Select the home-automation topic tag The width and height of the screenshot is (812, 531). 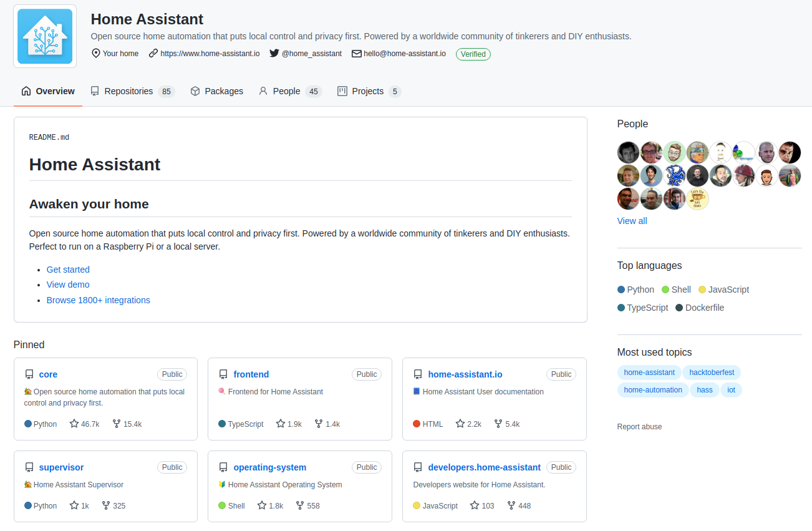tap(653, 390)
